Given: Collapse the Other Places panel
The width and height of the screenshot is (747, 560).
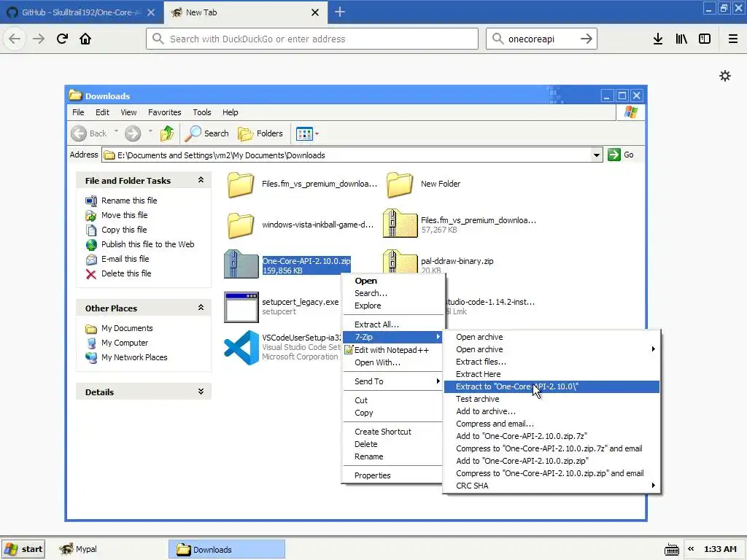Looking at the screenshot, I should [x=201, y=308].
